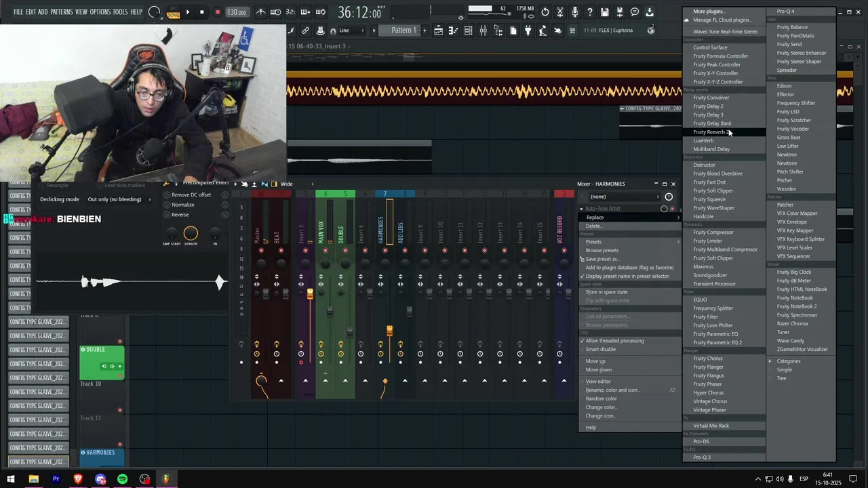Open Spotify from the taskbar
The image size is (868, 488).
pyautogui.click(x=123, y=479)
